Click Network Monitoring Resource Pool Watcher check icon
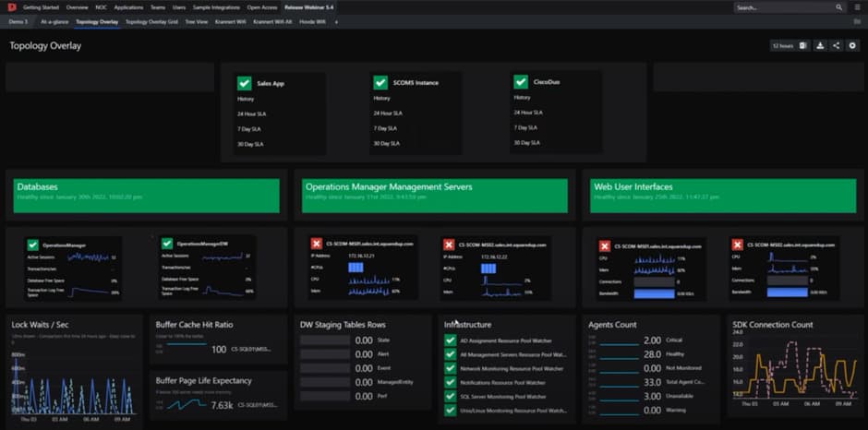The image size is (868, 430). (x=450, y=368)
